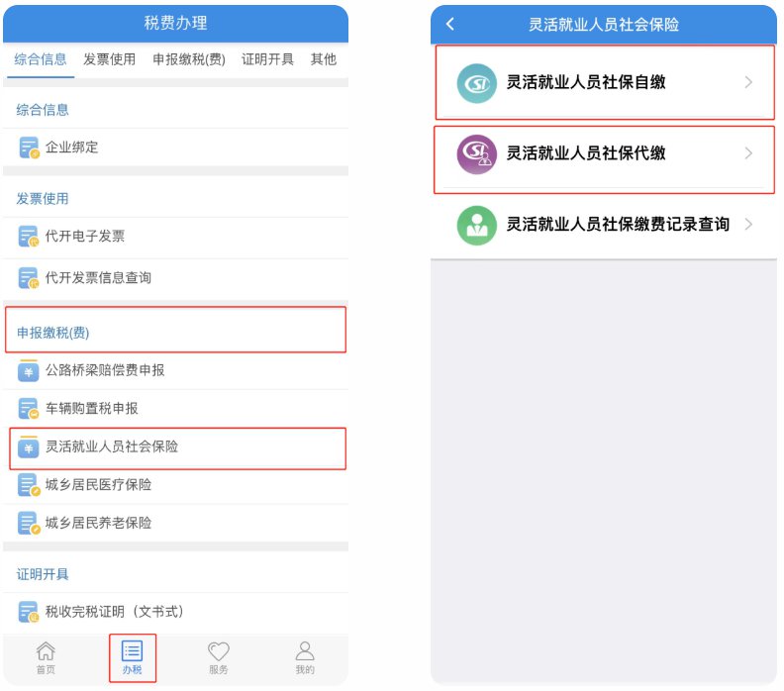This screenshot has height=691, width=784.
Task: Tap the 服务 heart icon
Action: 219,651
